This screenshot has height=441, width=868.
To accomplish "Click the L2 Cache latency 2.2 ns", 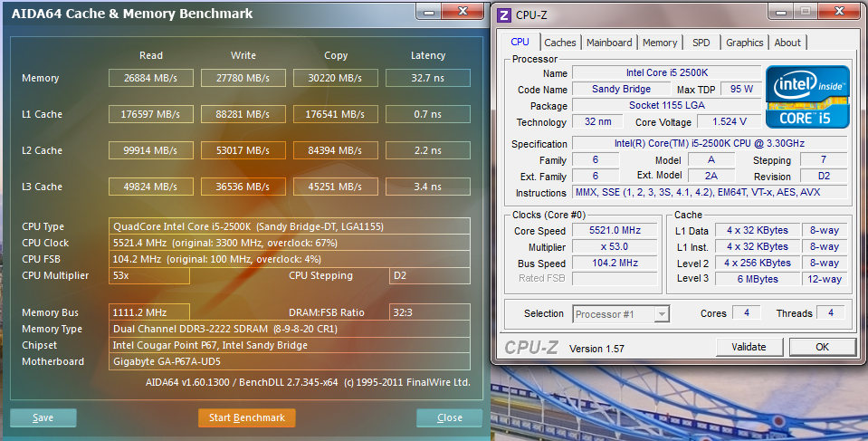I will (x=428, y=150).
